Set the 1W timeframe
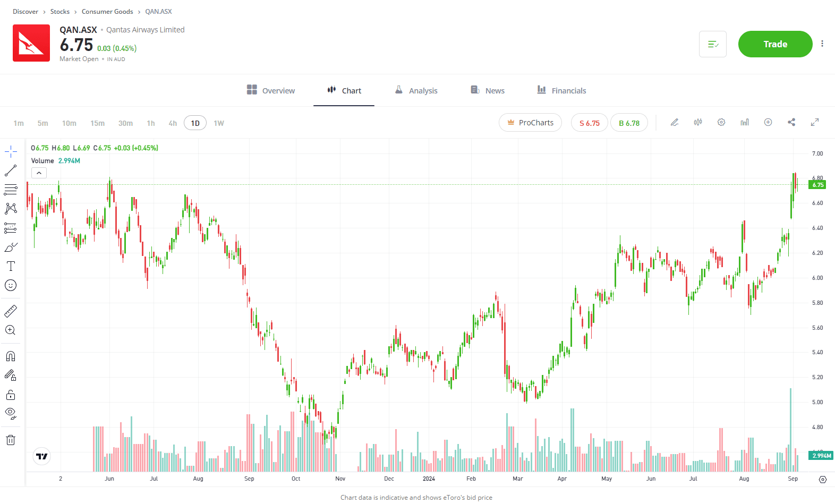Viewport: 835px width, 504px height. point(219,123)
